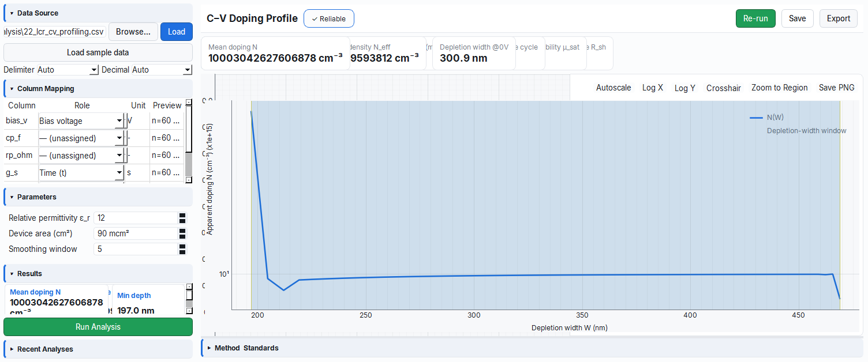Click the Preview column header

tap(167, 105)
